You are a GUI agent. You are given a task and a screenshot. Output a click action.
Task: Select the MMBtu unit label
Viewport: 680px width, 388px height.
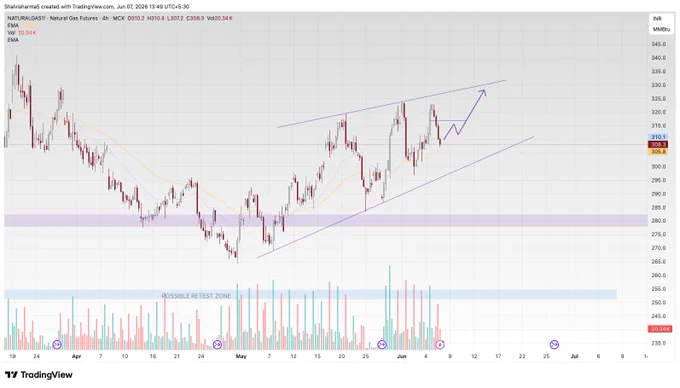pyautogui.click(x=661, y=29)
